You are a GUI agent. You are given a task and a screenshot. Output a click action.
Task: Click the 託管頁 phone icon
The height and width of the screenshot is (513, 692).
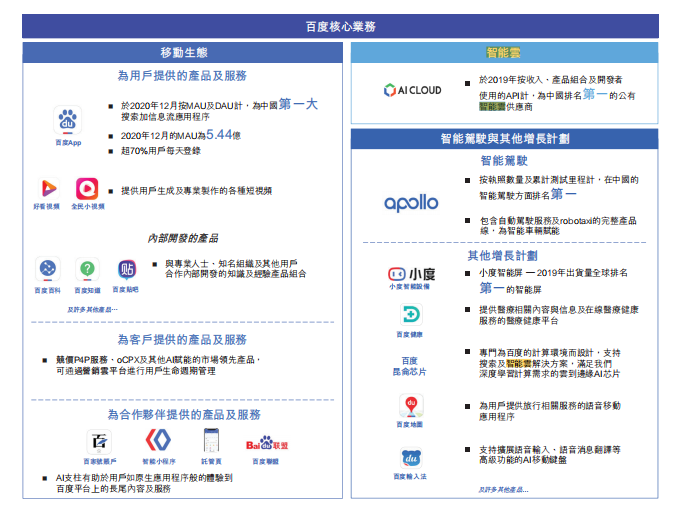click(x=211, y=440)
